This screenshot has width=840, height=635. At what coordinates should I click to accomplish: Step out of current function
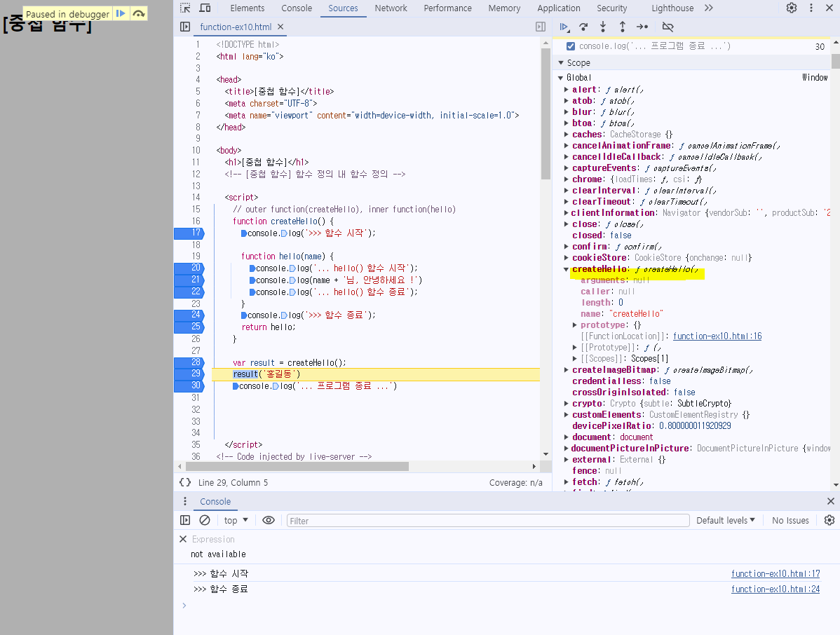(x=623, y=27)
